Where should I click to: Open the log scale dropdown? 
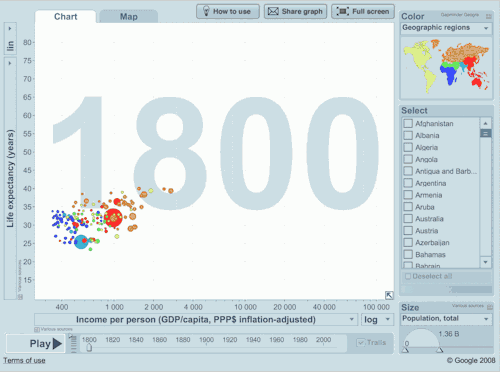(x=377, y=320)
